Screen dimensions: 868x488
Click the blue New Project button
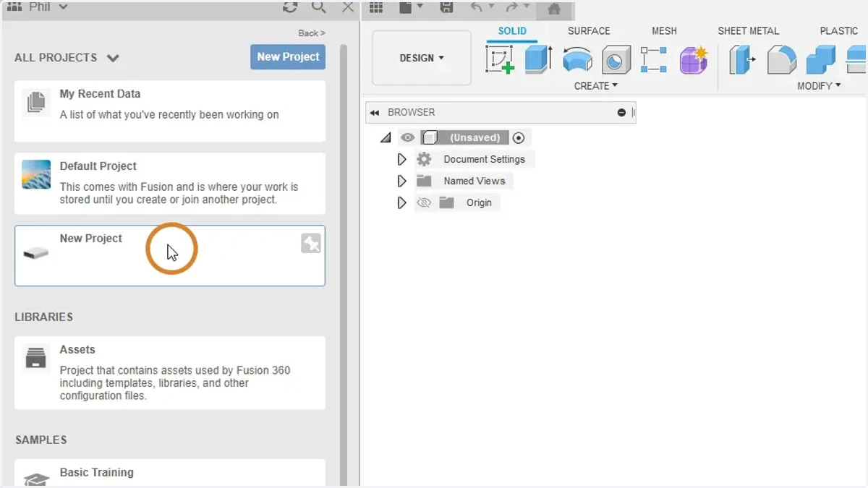click(x=288, y=57)
